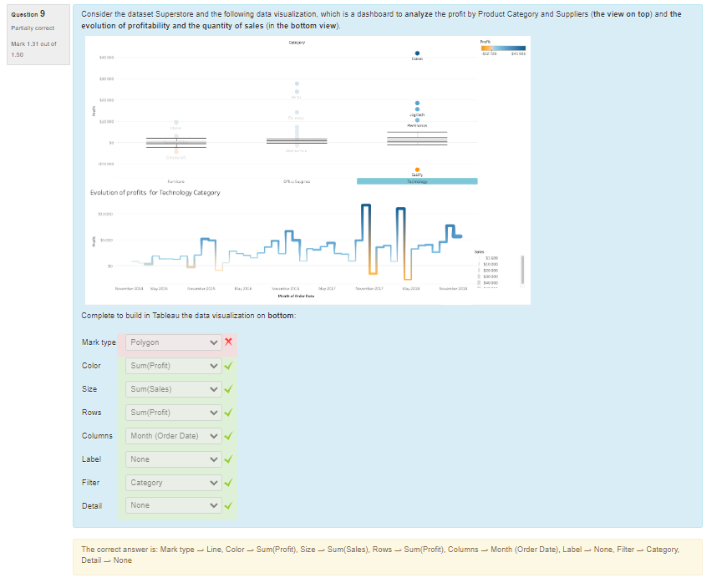717x588 pixels.
Task: Click the Canon data point in chart
Action: [x=417, y=53]
